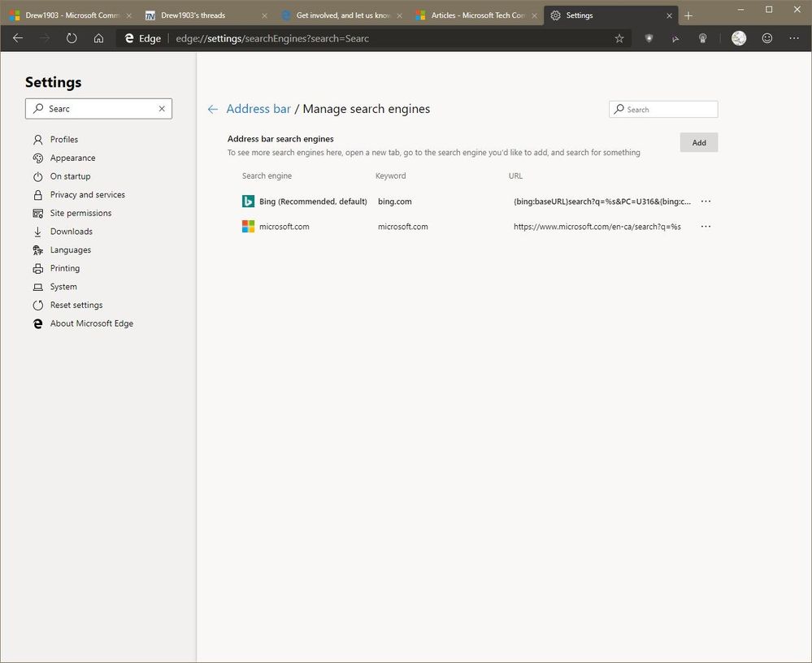Click the bing.com keyword cell

click(x=394, y=201)
